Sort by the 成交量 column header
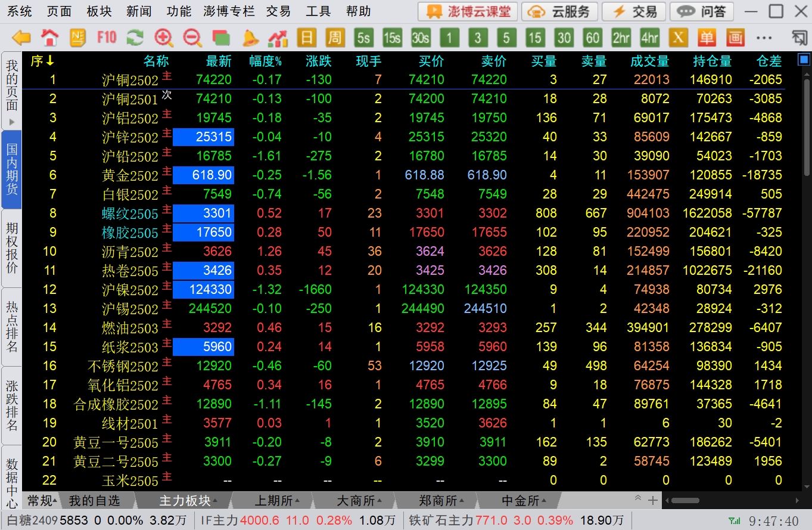Image resolution: width=812 pixels, height=530 pixels. click(649, 61)
